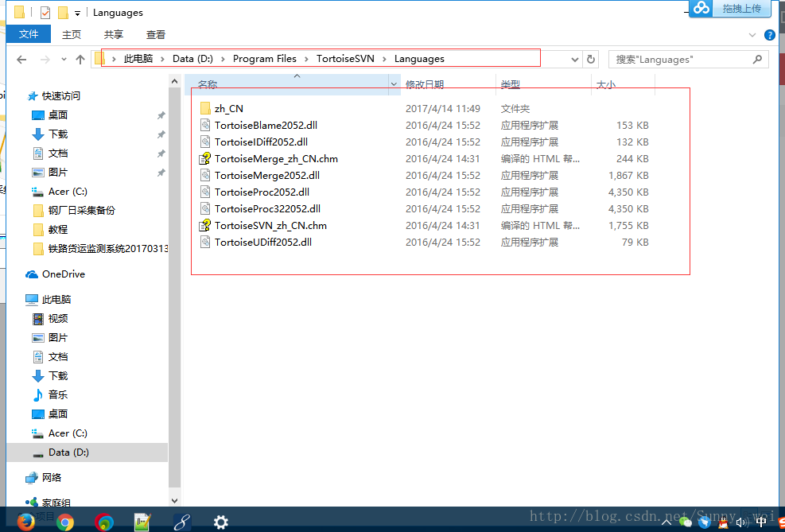Viewport: 785px width, 532px height.
Task: Open Explorer help question mark
Action: point(769,35)
